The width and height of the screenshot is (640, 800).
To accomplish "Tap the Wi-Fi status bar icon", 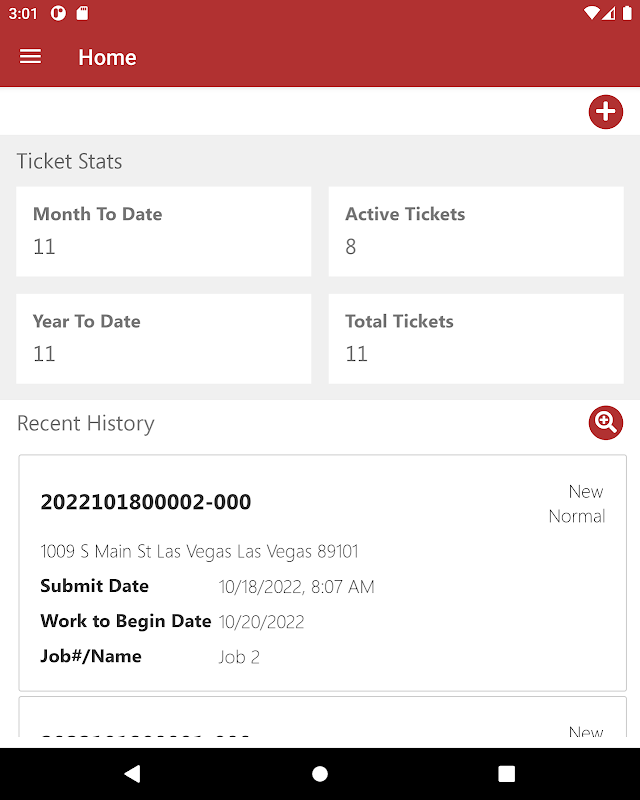I will (x=592, y=14).
